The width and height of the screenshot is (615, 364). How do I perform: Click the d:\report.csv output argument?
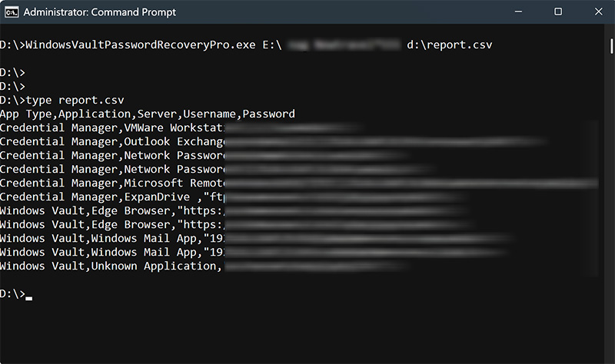pos(449,45)
